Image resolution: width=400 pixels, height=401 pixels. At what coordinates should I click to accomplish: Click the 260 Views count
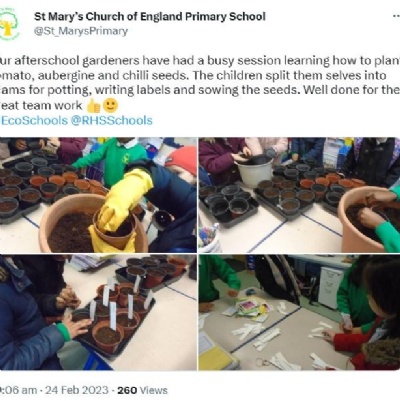[x=143, y=390]
